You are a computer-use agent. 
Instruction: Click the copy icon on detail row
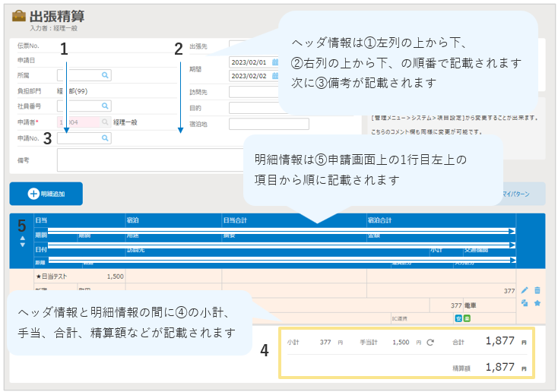524,303
